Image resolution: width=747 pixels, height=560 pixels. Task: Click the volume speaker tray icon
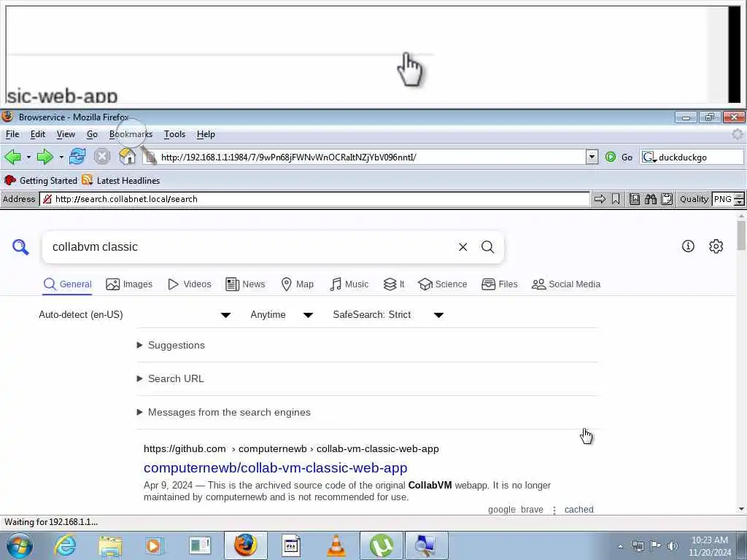(672, 545)
